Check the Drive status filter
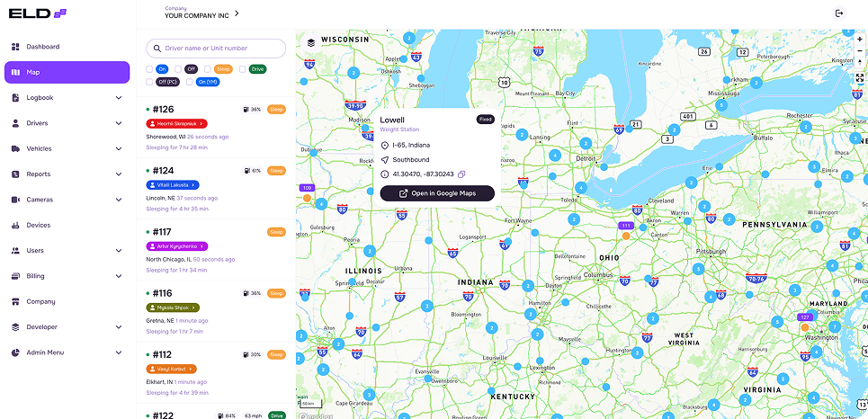The image size is (868, 419). [x=243, y=69]
